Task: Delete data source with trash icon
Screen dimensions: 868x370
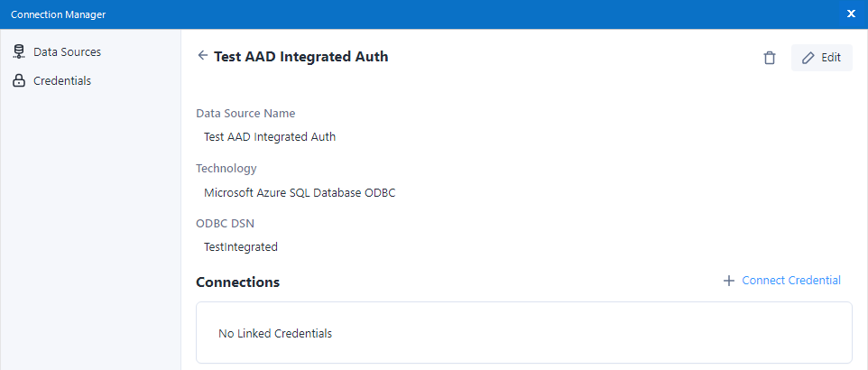Action: [x=769, y=58]
